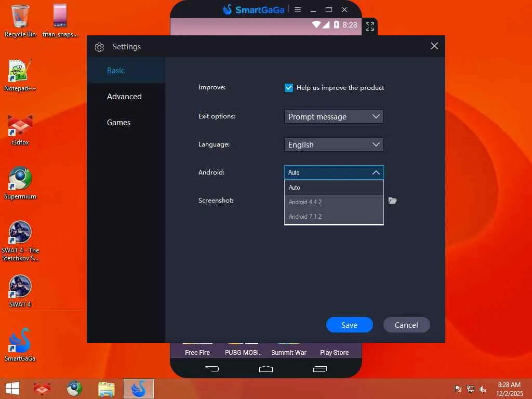Click the muted volume tray icon

(483, 389)
